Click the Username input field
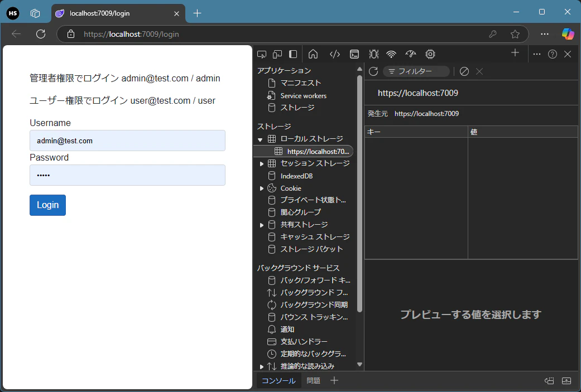Screen dimensions: 581x392 127,141
